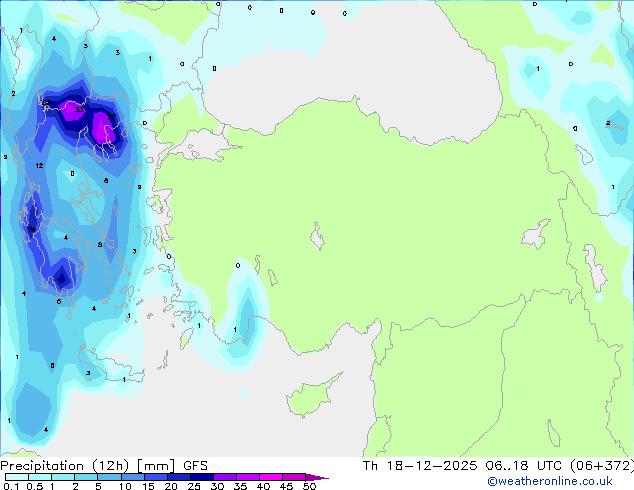Click the '26' precipitation value on map
This screenshot has width=634, height=490.
31,230
